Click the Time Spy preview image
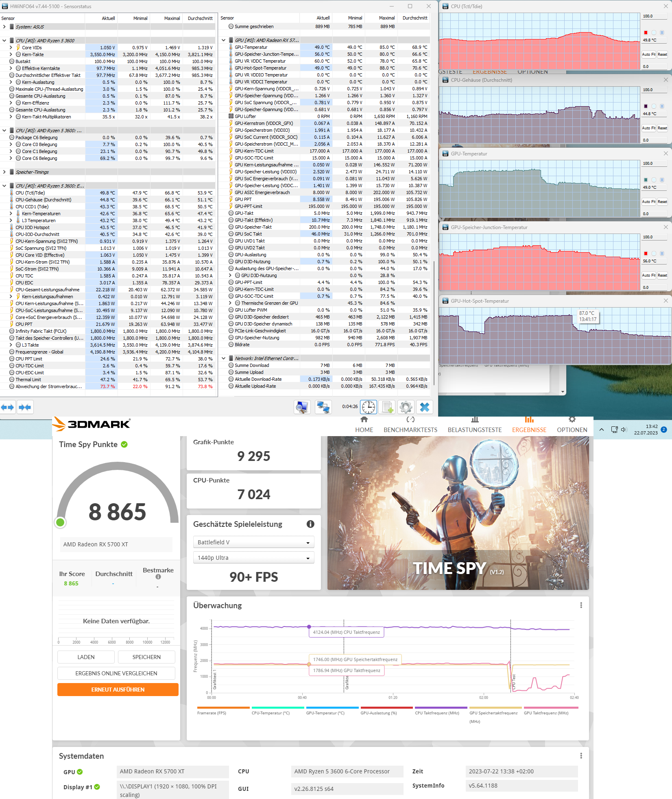Viewport: 672px width, 799px height. point(458,513)
